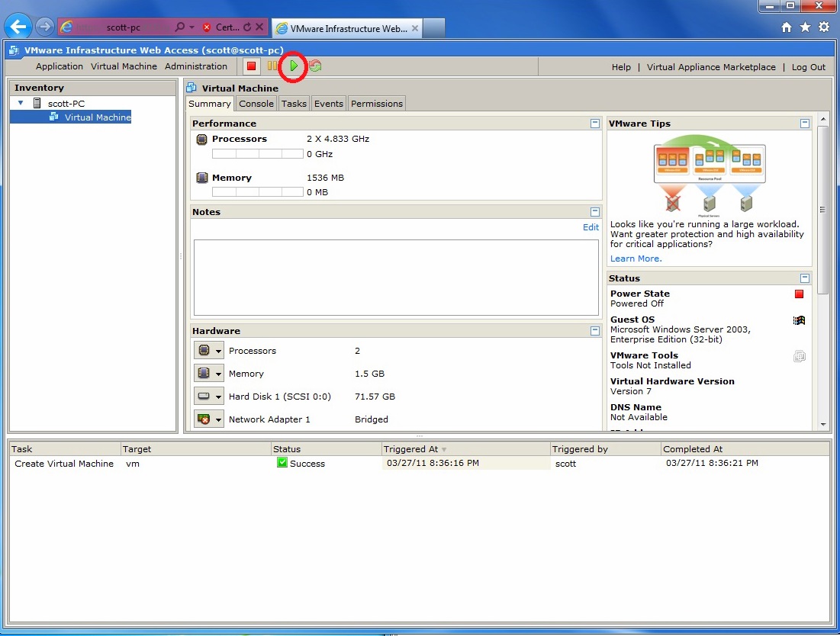The image size is (840, 636).
Task: Click the summary pane scroll-up arrow
Action: 823,119
